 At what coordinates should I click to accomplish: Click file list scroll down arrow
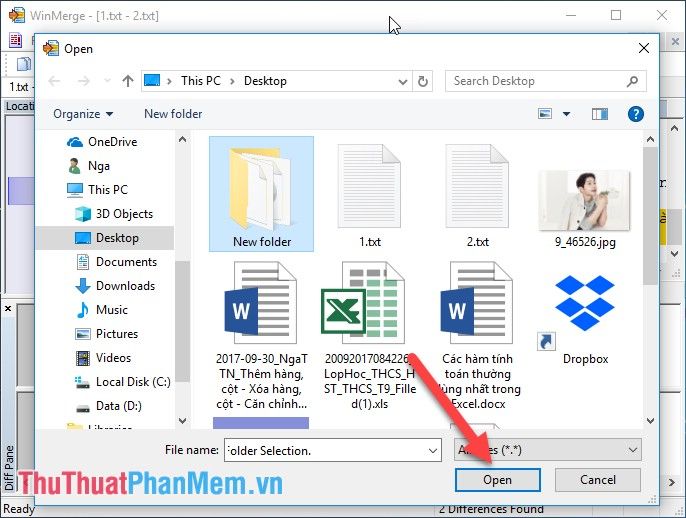[x=651, y=421]
